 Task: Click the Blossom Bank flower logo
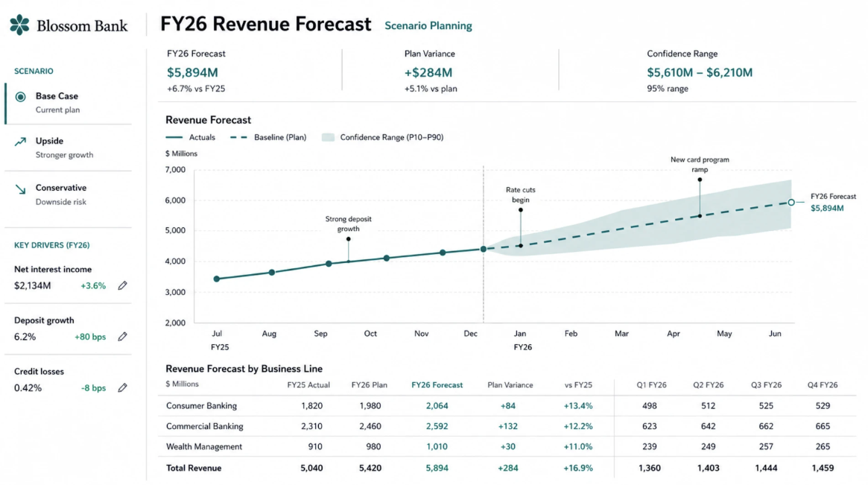[x=20, y=25]
